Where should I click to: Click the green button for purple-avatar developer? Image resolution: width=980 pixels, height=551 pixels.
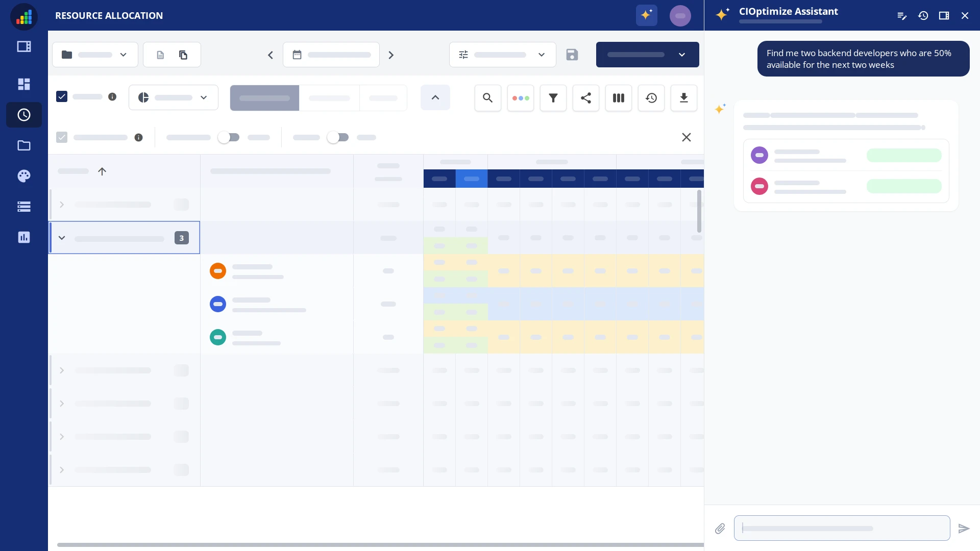[x=904, y=155]
